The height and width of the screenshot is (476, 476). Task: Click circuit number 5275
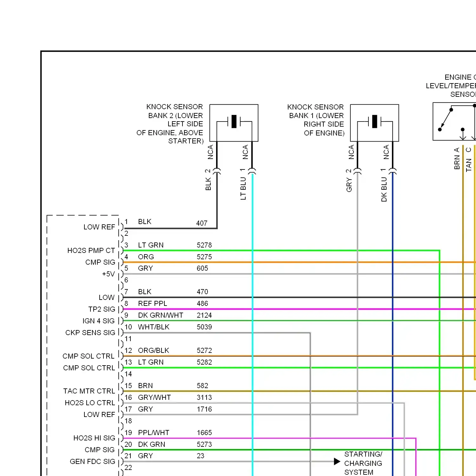click(x=204, y=257)
